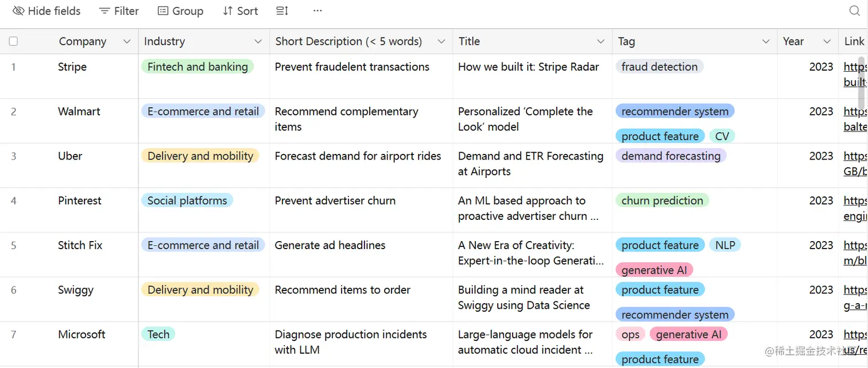Expand the Year column dropdown
Screen dimensions: 868x368
827,41
